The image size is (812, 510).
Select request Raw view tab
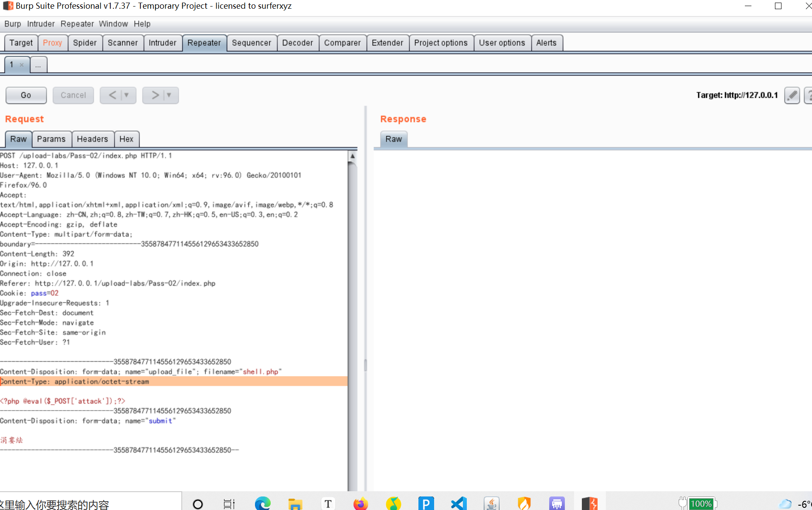click(18, 139)
